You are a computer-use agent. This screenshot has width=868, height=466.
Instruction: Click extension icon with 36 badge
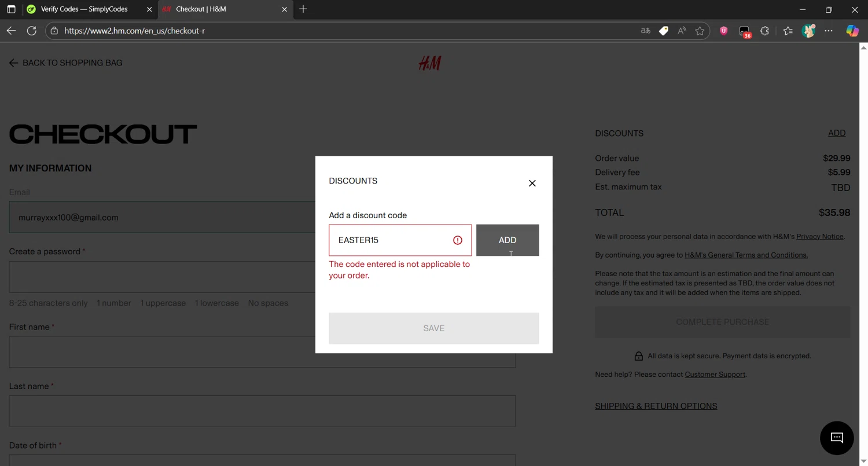pyautogui.click(x=745, y=31)
